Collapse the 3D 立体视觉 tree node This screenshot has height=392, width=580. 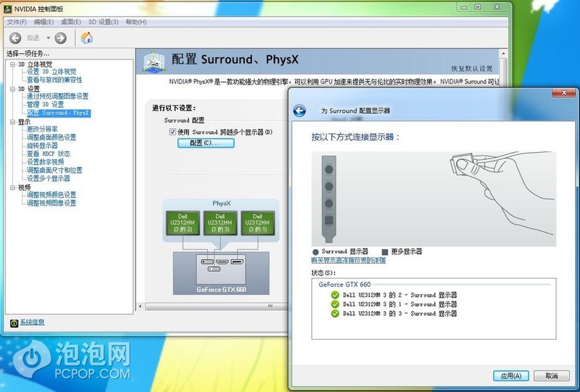(x=13, y=64)
